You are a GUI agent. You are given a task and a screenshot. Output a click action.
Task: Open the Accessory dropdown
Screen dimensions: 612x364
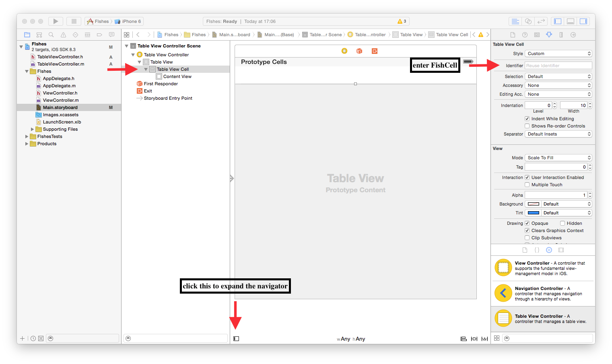click(x=558, y=85)
